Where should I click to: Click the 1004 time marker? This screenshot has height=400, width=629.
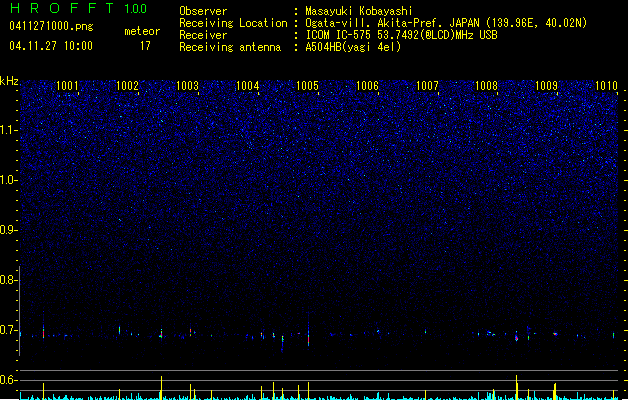(248, 86)
